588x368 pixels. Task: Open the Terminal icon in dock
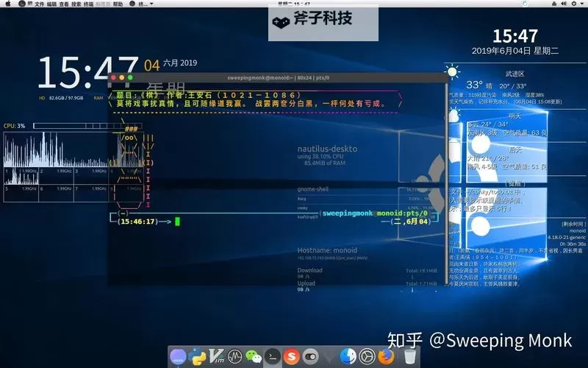click(273, 357)
